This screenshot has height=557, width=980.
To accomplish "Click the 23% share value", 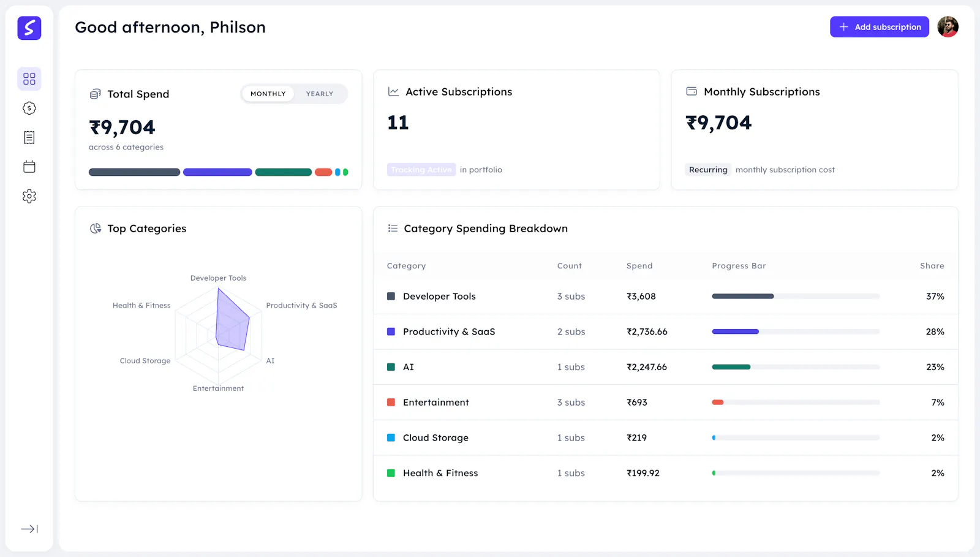I will tap(935, 367).
